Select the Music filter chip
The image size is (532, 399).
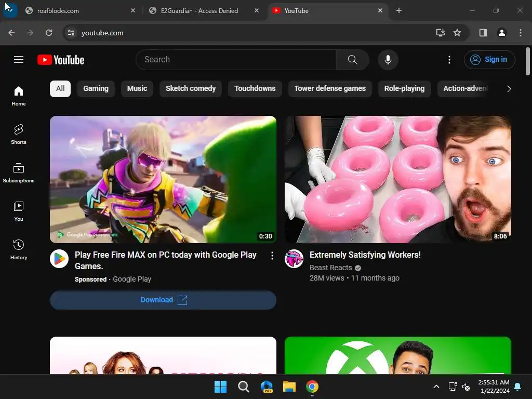pos(137,88)
